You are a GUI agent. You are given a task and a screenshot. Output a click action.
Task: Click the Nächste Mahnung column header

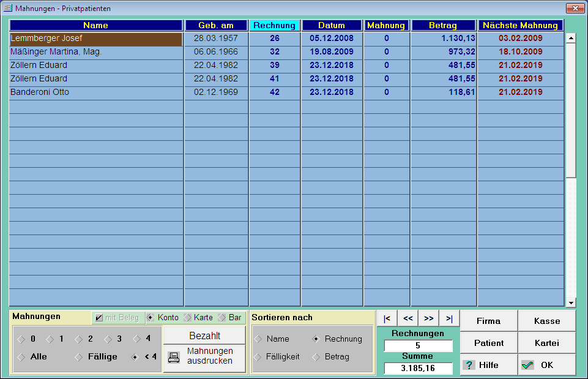(520, 26)
